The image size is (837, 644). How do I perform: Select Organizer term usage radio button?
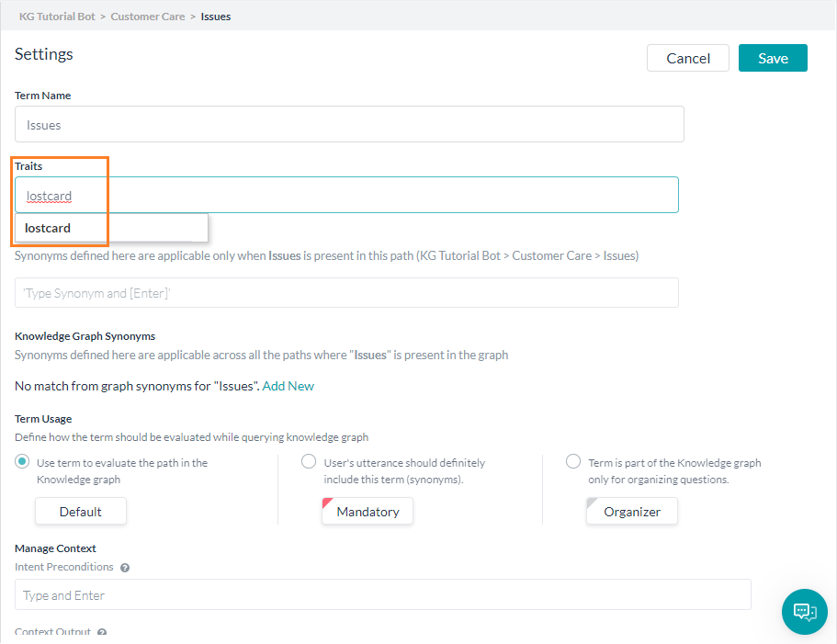point(573,461)
